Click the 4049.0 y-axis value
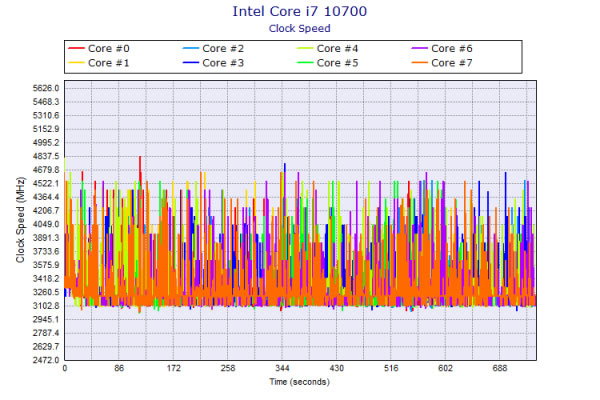The image size is (600, 400). click(46, 224)
